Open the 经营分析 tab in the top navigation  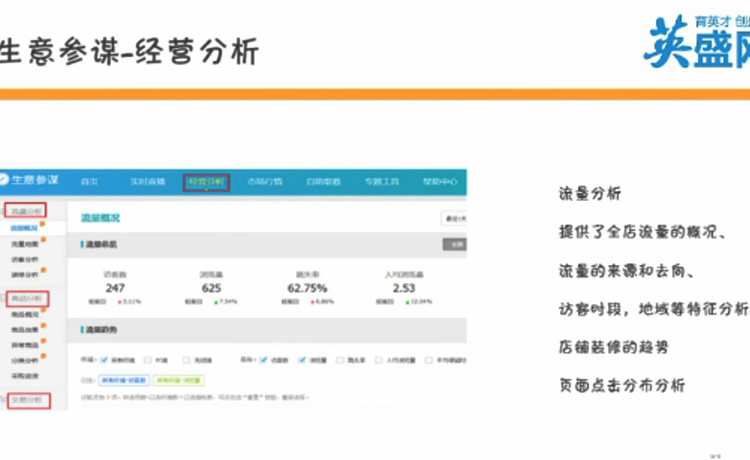(208, 182)
